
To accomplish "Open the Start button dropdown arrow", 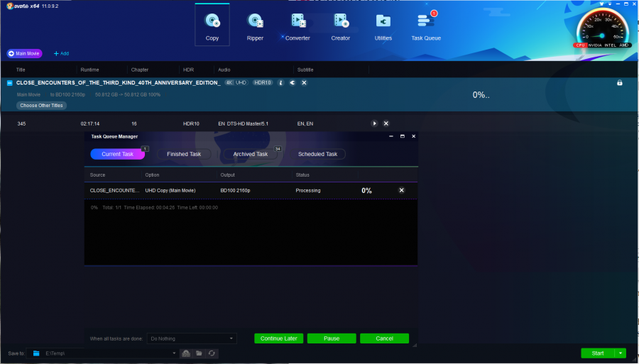I will (621, 353).
